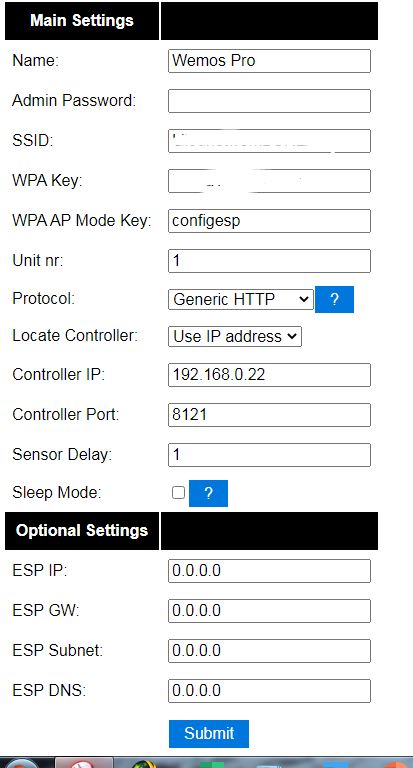
Task: Click the Sleep Mode help question mark button
Action: [x=208, y=493]
